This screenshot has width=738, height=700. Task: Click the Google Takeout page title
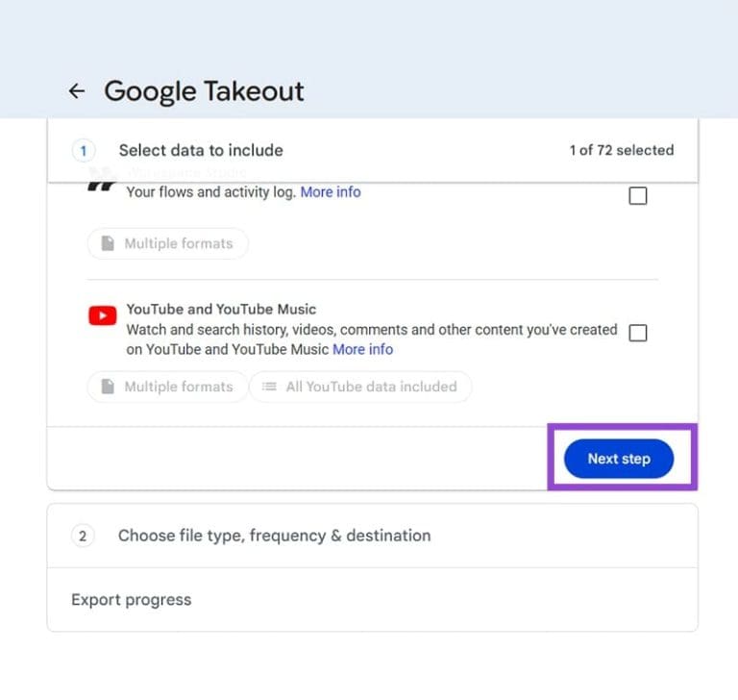pyautogui.click(x=204, y=91)
